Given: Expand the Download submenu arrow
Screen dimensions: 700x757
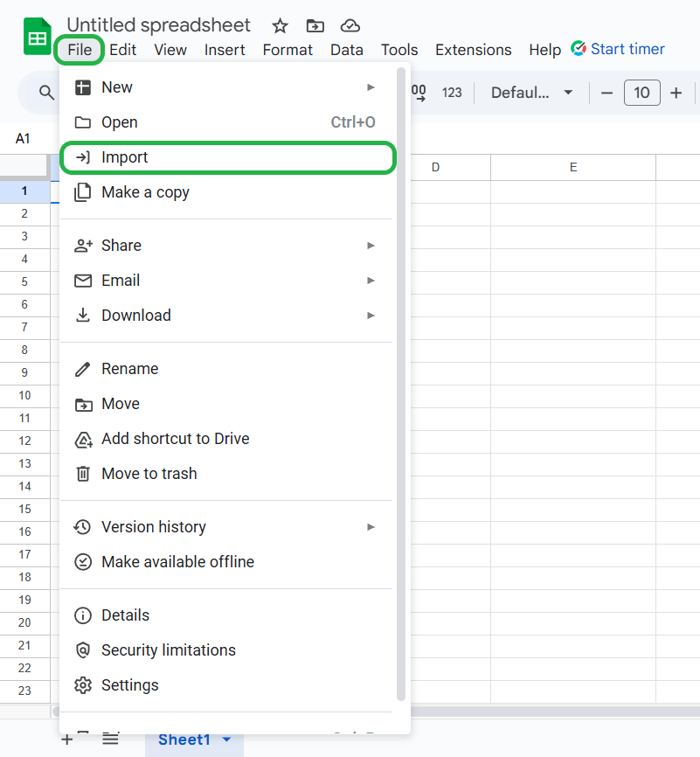Looking at the screenshot, I should click(371, 316).
